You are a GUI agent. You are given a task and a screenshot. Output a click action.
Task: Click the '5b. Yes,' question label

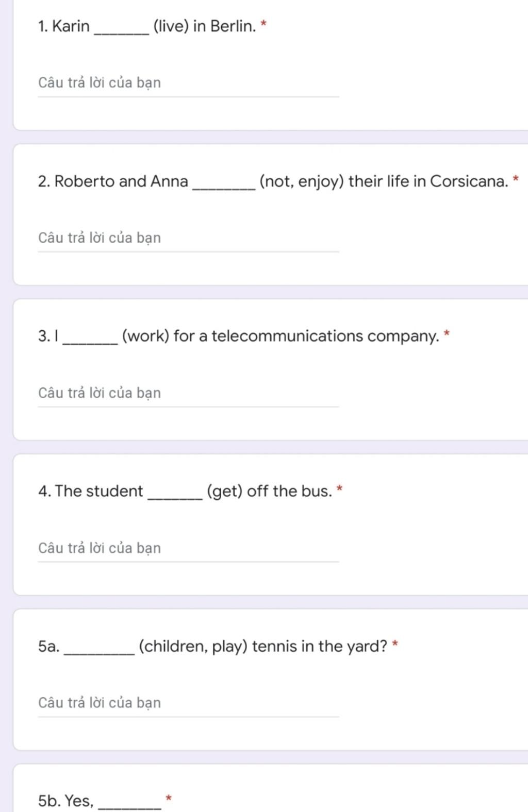click(65, 801)
